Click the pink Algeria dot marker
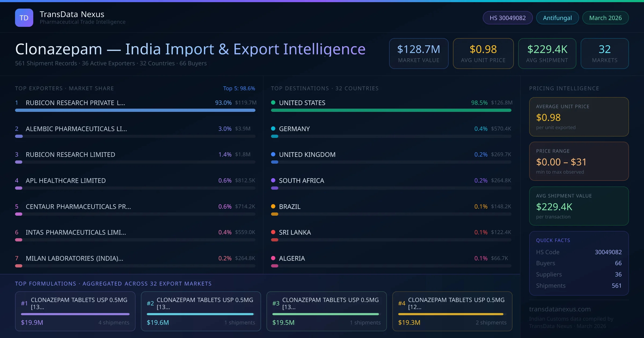The width and height of the screenshot is (644, 338). tap(273, 258)
